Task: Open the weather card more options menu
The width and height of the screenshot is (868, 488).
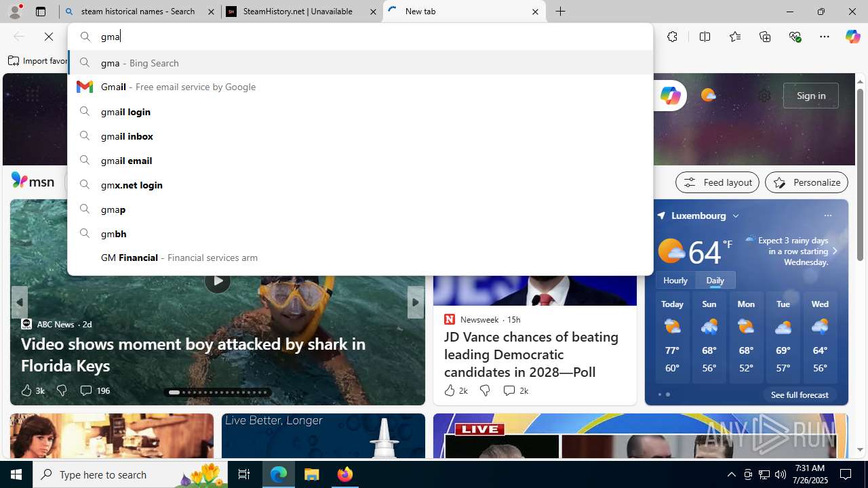Action: pyautogui.click(x=827, y=216)
